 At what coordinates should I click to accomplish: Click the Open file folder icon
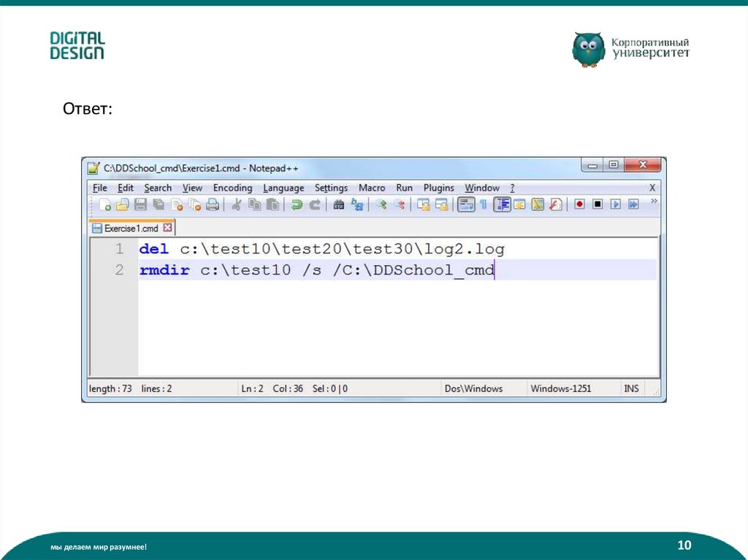[123, 205]
